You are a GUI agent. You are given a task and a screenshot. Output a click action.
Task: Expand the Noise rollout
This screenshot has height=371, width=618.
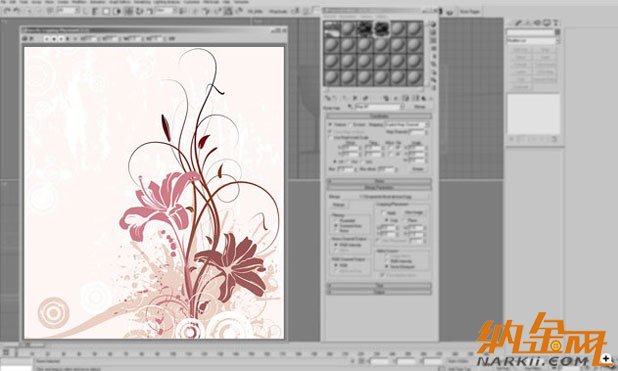(379, 181)
